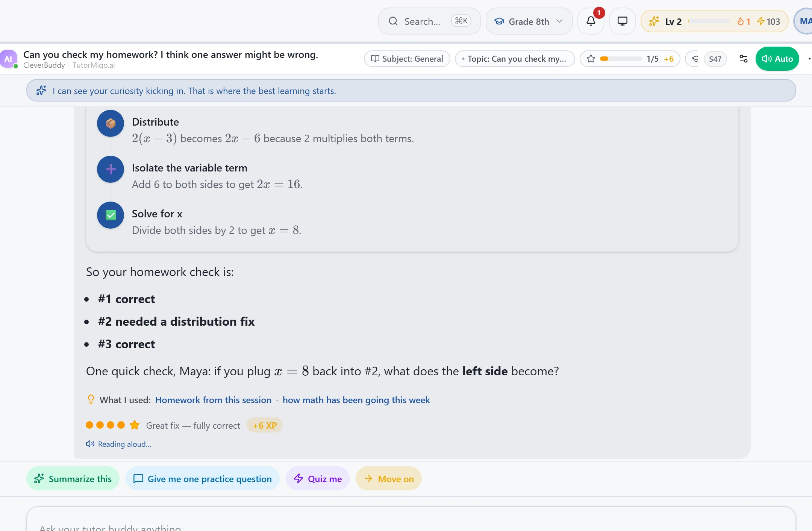Click the Solve for x checkmark icon
Viewport: 812px width, 531px height.
[111, 215]
